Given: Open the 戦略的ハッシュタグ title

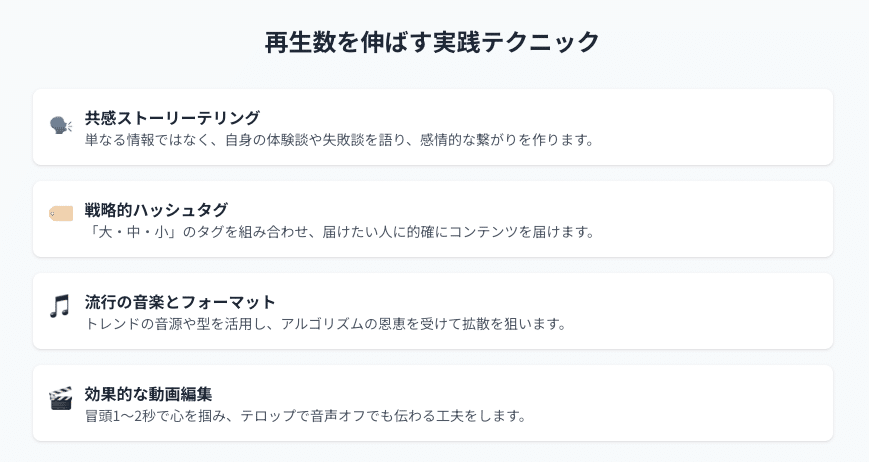Looking at the screenshot, I should pos(156,210).
